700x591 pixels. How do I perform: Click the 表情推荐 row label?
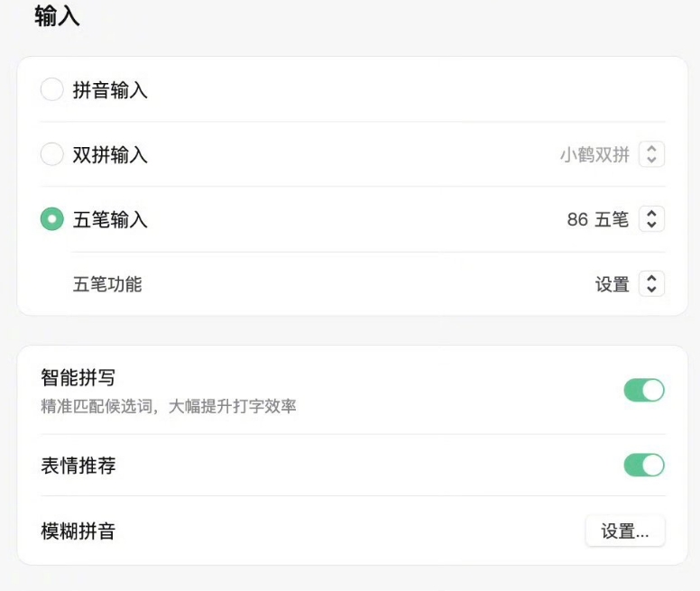click(x=78, y=466)
